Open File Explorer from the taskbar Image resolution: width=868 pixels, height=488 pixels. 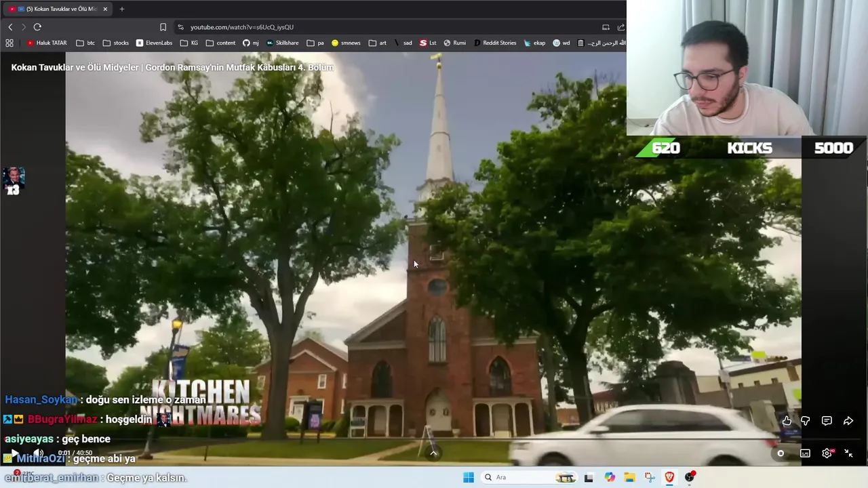629,477
